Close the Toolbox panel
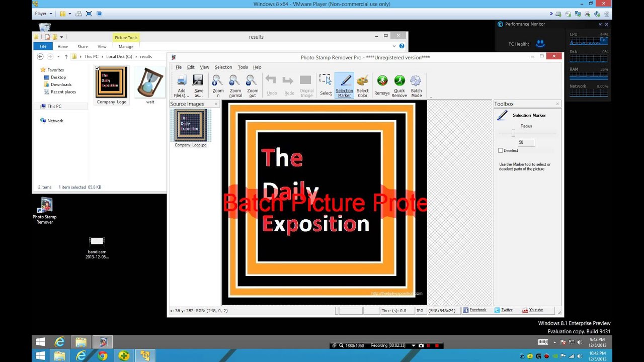The height and width of the screenshot is (362, 644). pyautogui.click(x=557, y=104)
